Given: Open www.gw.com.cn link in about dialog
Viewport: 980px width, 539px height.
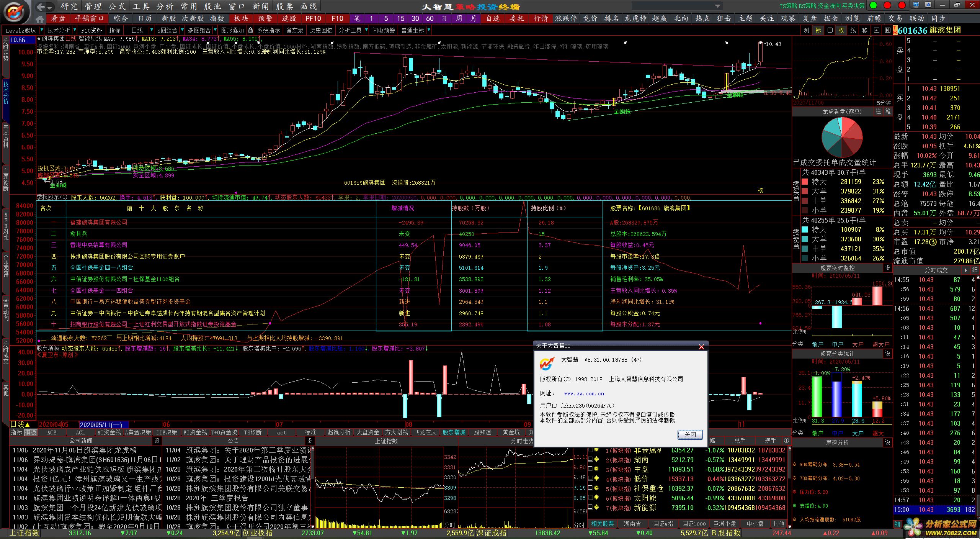Looking at the screenshot, I should point(584,393).
